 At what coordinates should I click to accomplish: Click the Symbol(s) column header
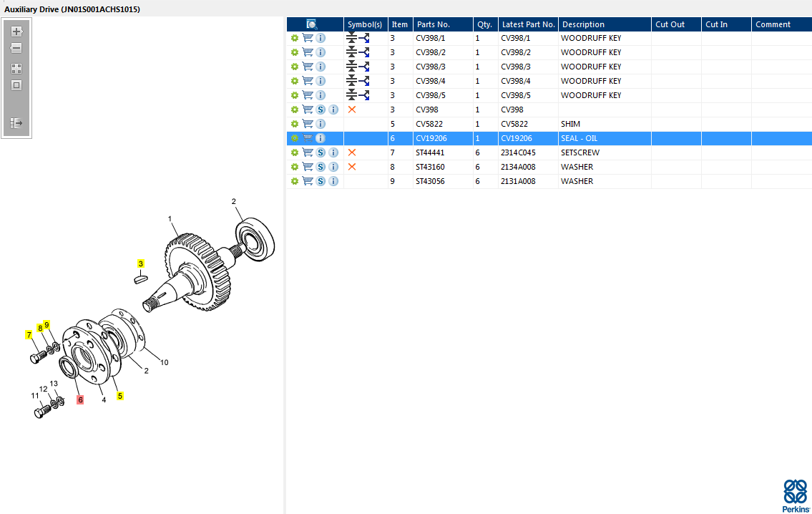pyautogui.click(x=366, y=24)
